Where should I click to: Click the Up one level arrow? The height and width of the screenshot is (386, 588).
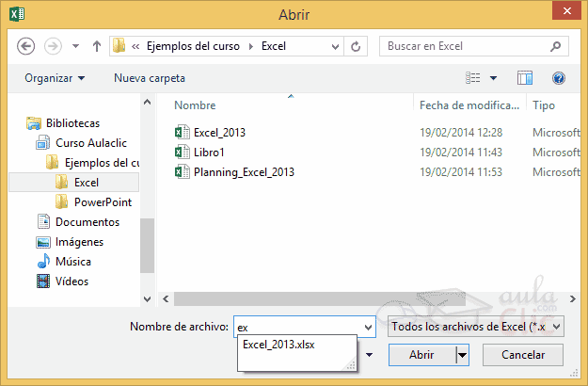point(97,45)
